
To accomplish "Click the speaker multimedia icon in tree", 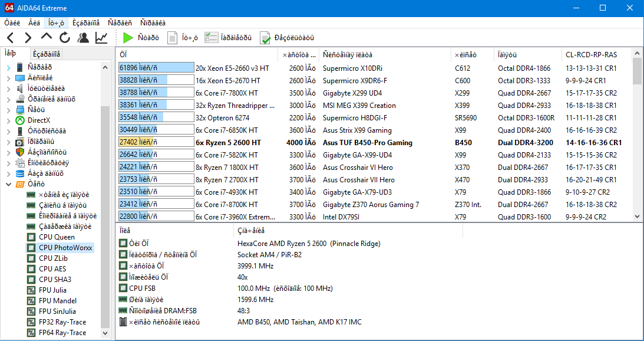I will point(20,88).
